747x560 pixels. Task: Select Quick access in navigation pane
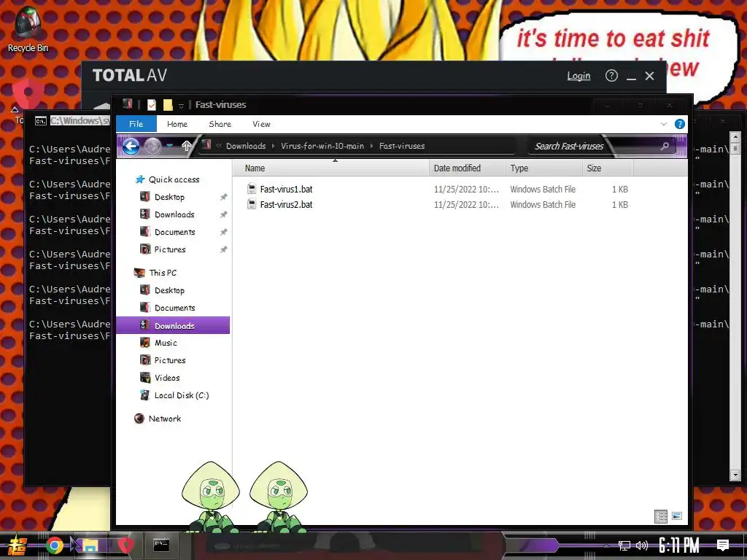(174, 179)
